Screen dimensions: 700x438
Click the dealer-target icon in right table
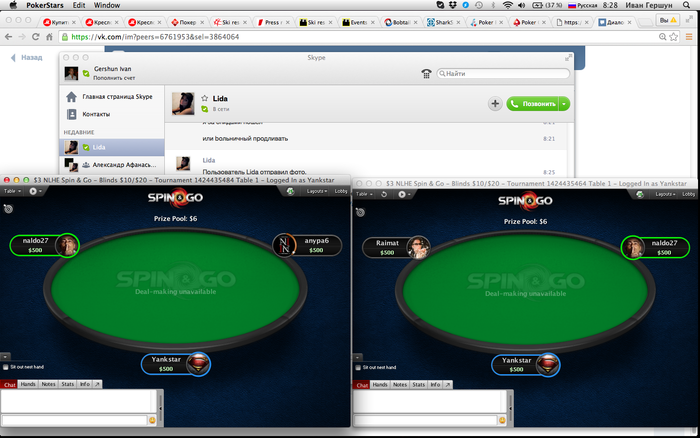[360, 212]
